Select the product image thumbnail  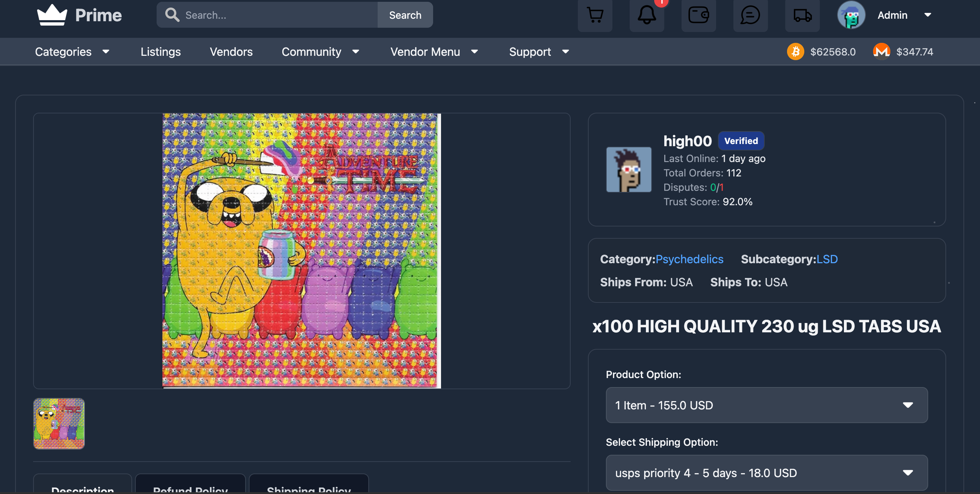59,423
